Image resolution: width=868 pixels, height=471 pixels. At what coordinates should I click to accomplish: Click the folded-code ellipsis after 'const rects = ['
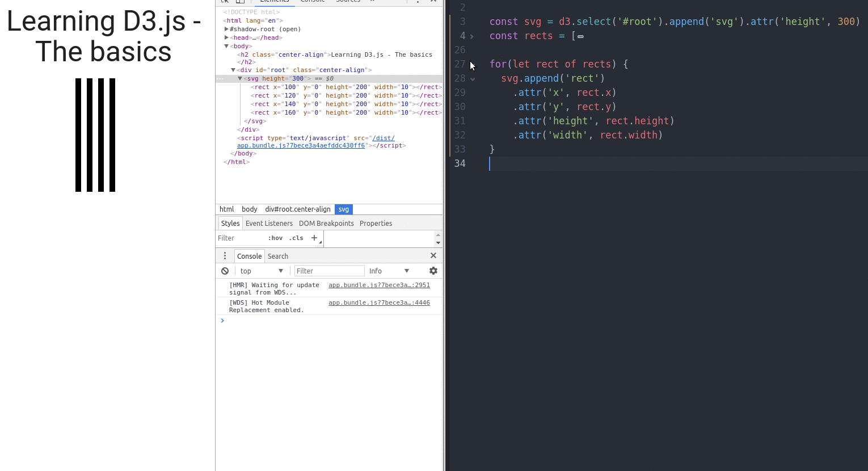coord(580,36)
